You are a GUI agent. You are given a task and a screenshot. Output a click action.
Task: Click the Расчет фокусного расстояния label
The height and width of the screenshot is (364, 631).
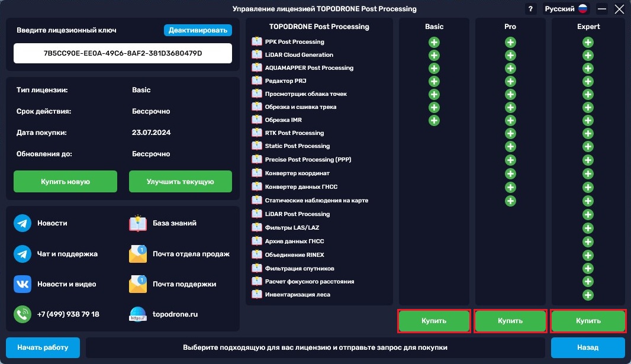pyautogui.click(x=310, y=282)
